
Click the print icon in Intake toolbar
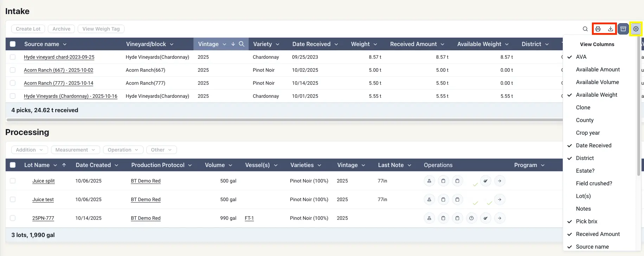(x=598, y=29)
